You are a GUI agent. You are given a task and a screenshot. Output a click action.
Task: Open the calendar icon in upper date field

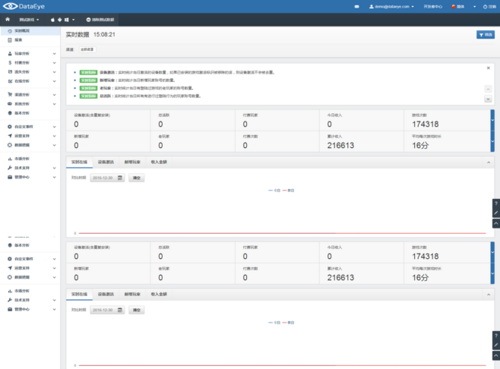[x=120, y=178]
